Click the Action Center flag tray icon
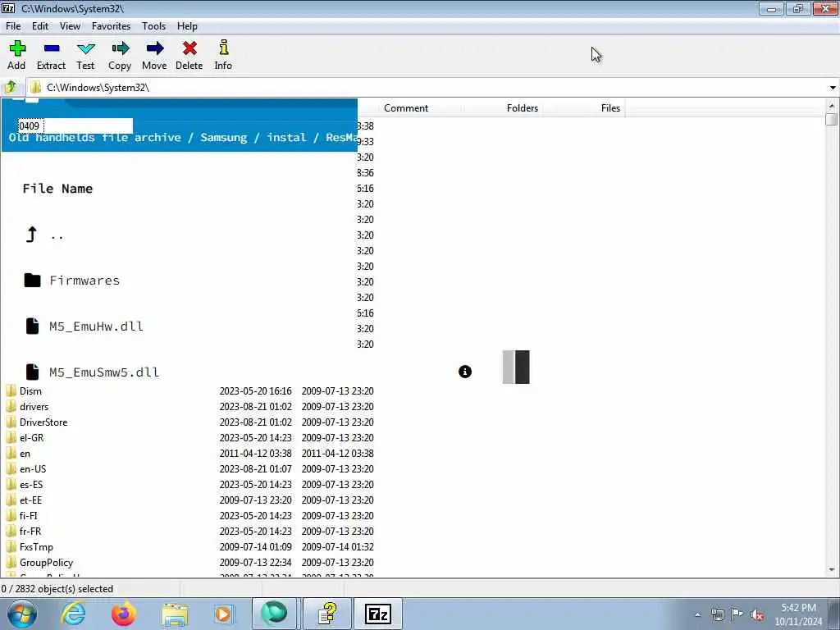 (737, 614)
